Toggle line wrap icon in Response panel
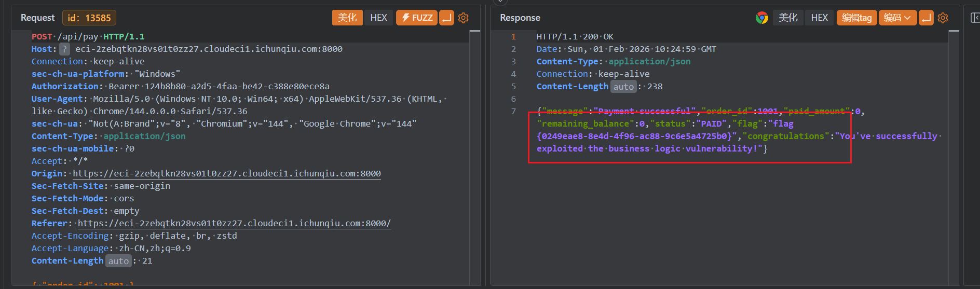 point(926,18)
